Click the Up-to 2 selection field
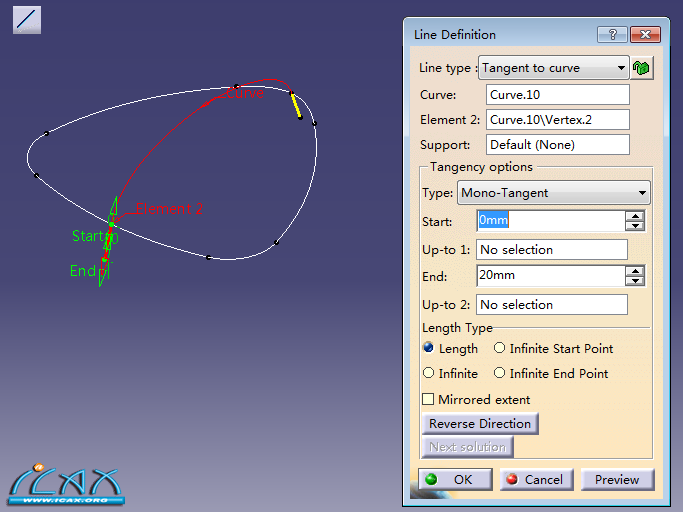 pos(551,304)
